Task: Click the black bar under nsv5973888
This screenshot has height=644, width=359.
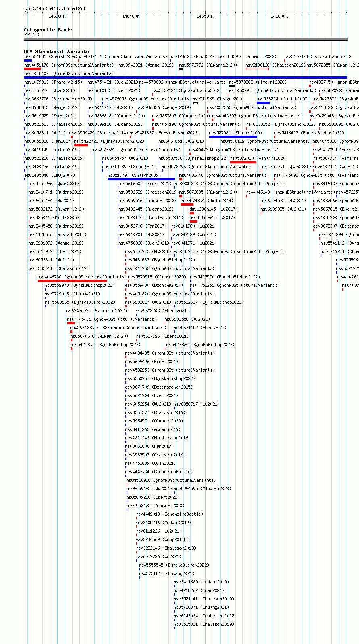Action: [x=232, y=86]
